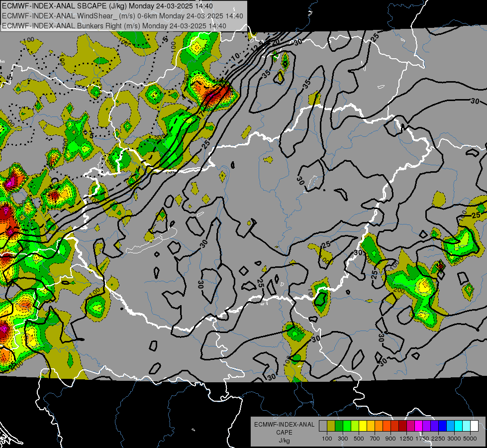Image resolution: width=487 pixels, height=448 pixels.
Task: Click the legend scale value 5000
Action: pyautogui.click(x=470, y=439)
